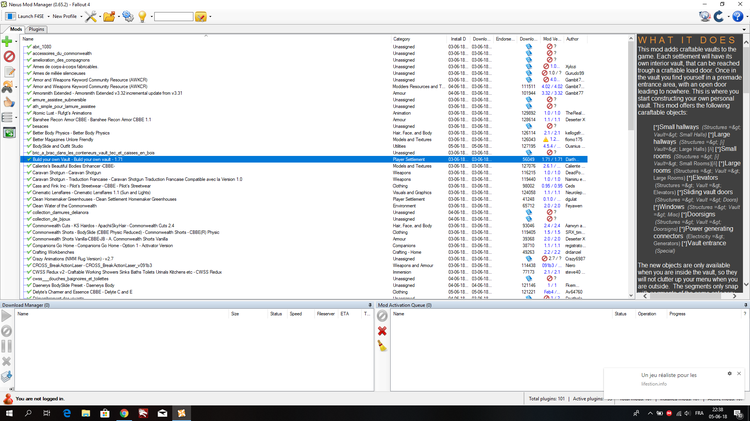Select the Mods tab
The image size is (750, 421).
[x=15, y=29]
